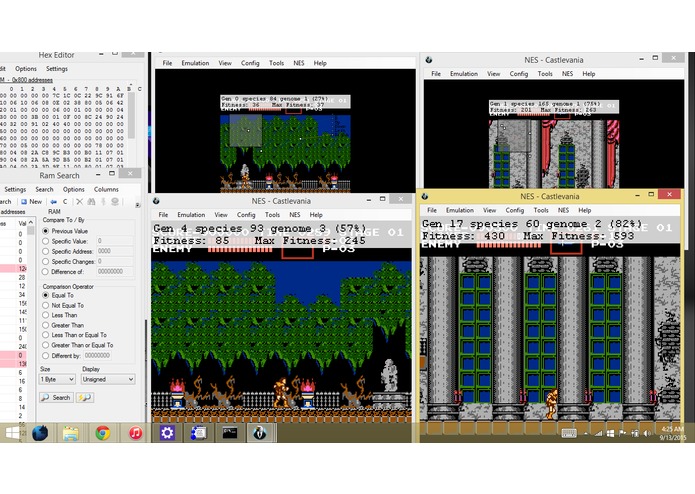Image resolution: width=695 pixels, height=494 pixels.
Task: Open Settings menu in Hex Editor
Action: click(57, 69)
